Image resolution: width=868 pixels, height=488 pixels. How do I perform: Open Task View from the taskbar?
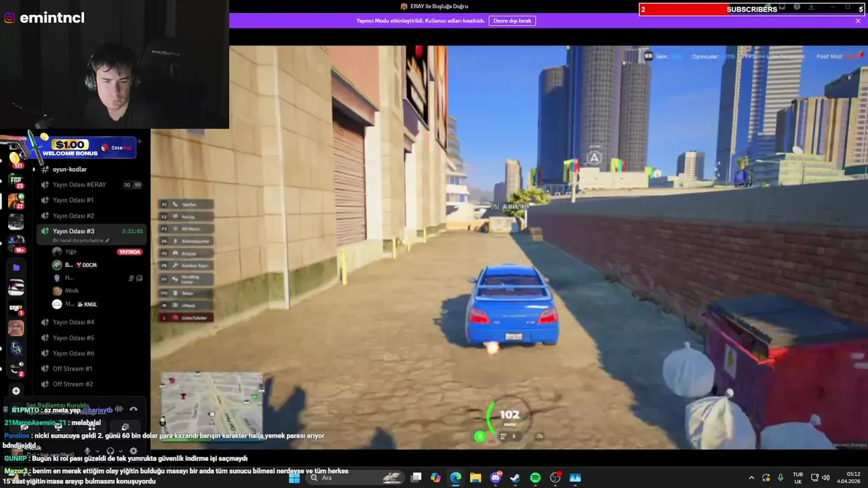416,478
